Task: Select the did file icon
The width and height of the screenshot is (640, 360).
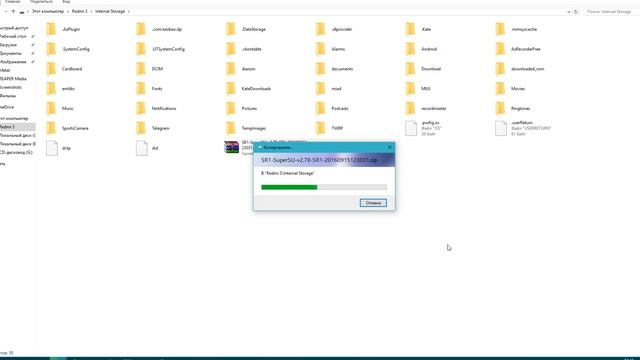Action: pyautogui.click(x=142, y=148)
